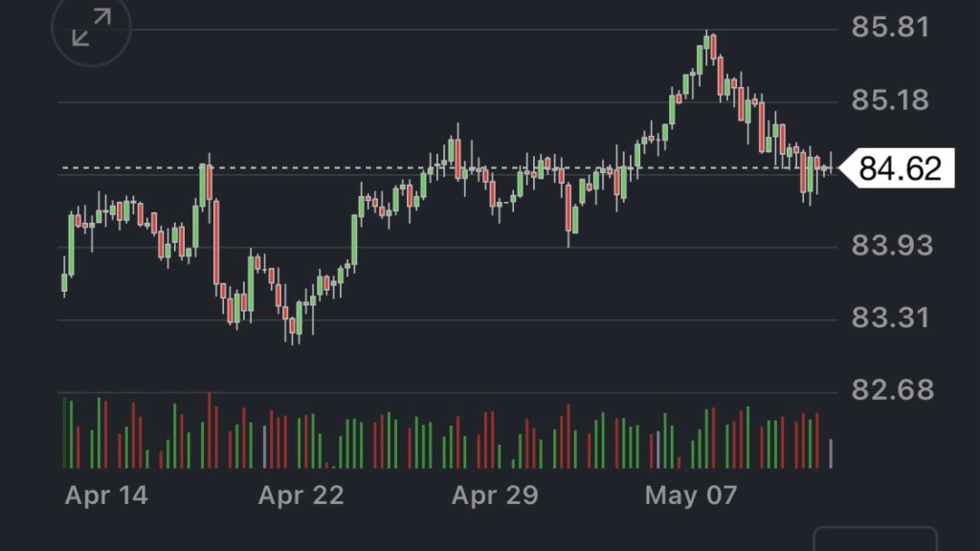
Task: Select the May 07 date marker
Action: [x=691, y=495]
